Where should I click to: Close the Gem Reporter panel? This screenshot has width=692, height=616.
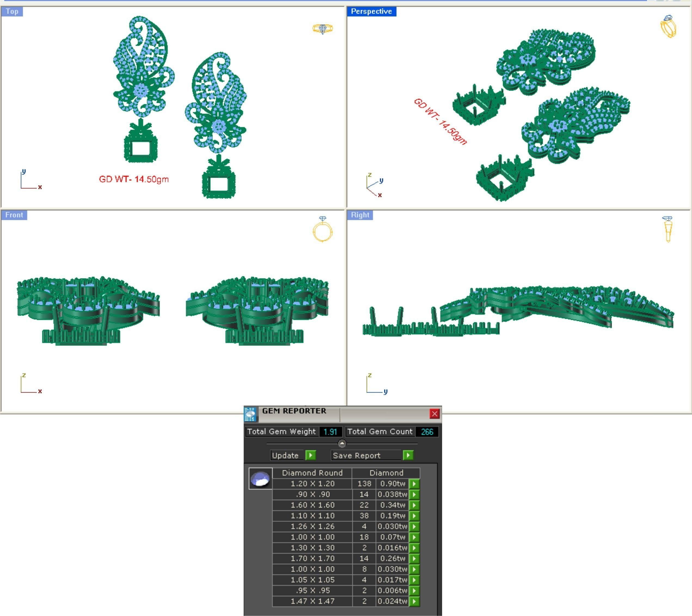pyautogui.click(x=434, y=413)
